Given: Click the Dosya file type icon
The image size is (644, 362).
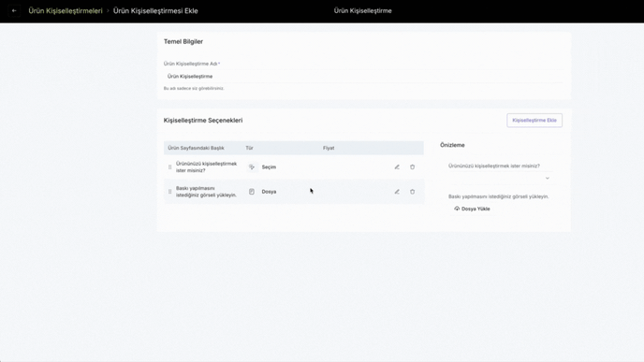Looking at the screenshot, I should pos(252,192).
